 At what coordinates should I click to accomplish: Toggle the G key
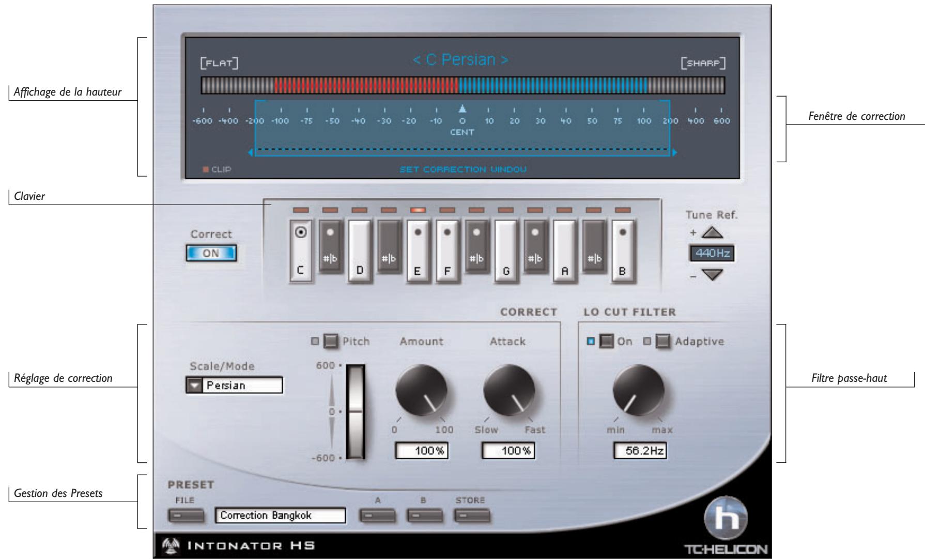506,252
